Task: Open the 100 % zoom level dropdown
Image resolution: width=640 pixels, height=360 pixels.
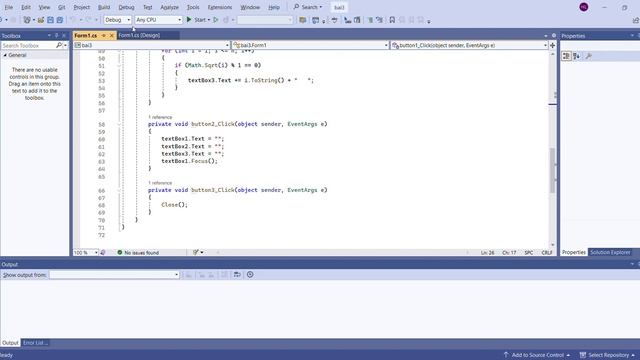Action: (86, 253)
